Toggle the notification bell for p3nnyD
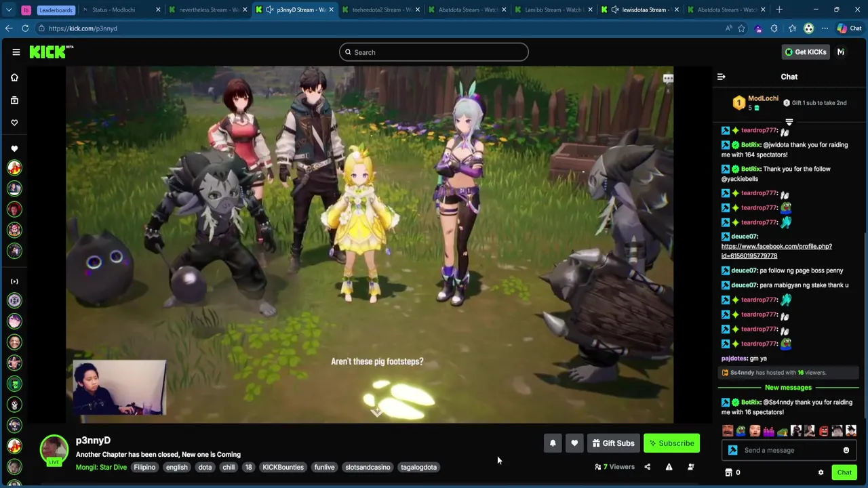The image size is (868, 488). 553,443
